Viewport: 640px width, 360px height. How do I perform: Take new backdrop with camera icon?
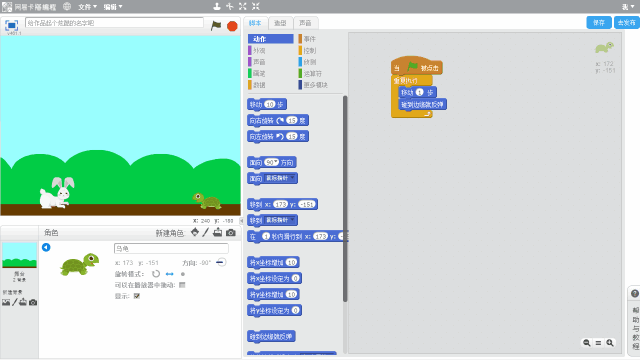[33, 302]
